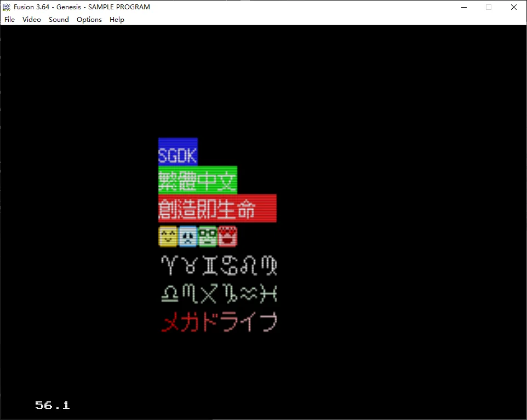Click the Aries zodiac symbol
This screenshot has height=420, width=527.
[170, 265]
